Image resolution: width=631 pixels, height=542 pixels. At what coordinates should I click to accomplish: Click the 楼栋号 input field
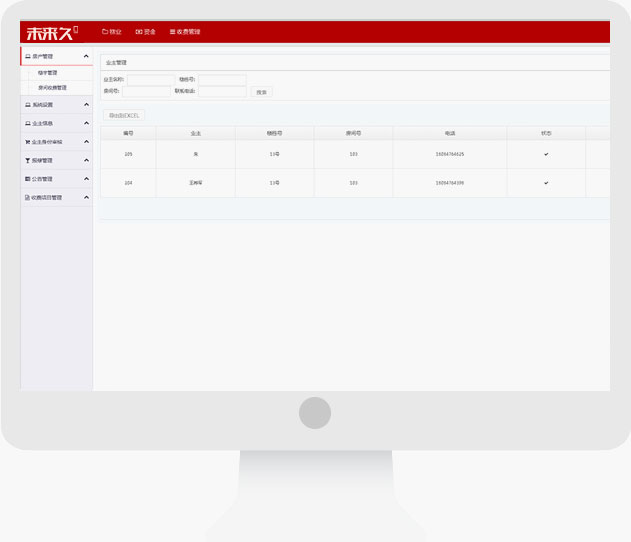[222, 80]
